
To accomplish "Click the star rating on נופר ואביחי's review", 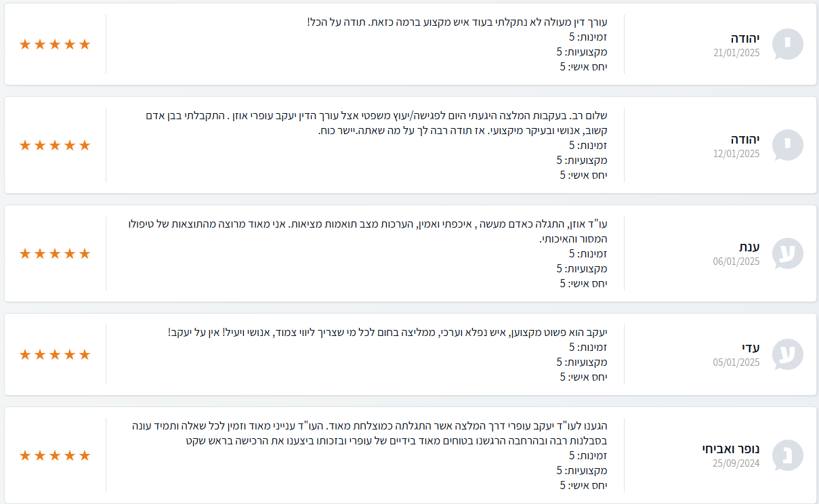I will [55, 455].
